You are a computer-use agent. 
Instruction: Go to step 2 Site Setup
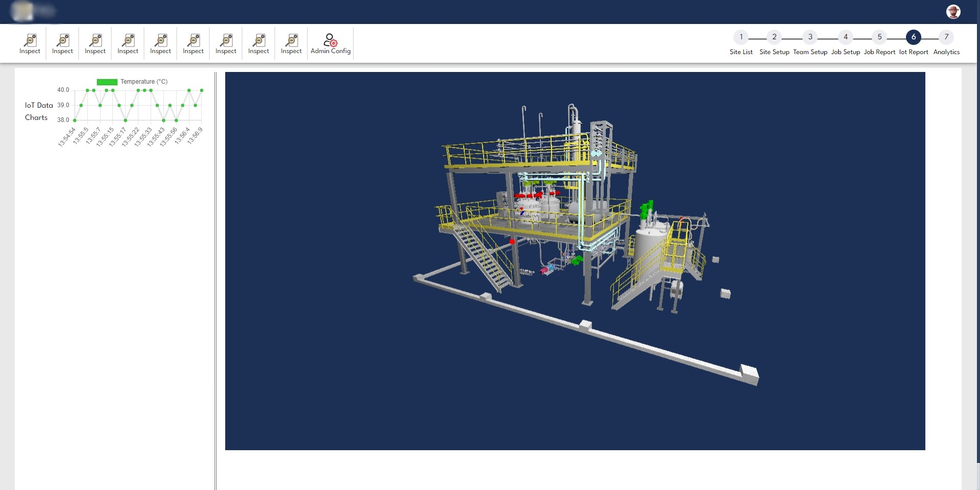click(774, 43)
